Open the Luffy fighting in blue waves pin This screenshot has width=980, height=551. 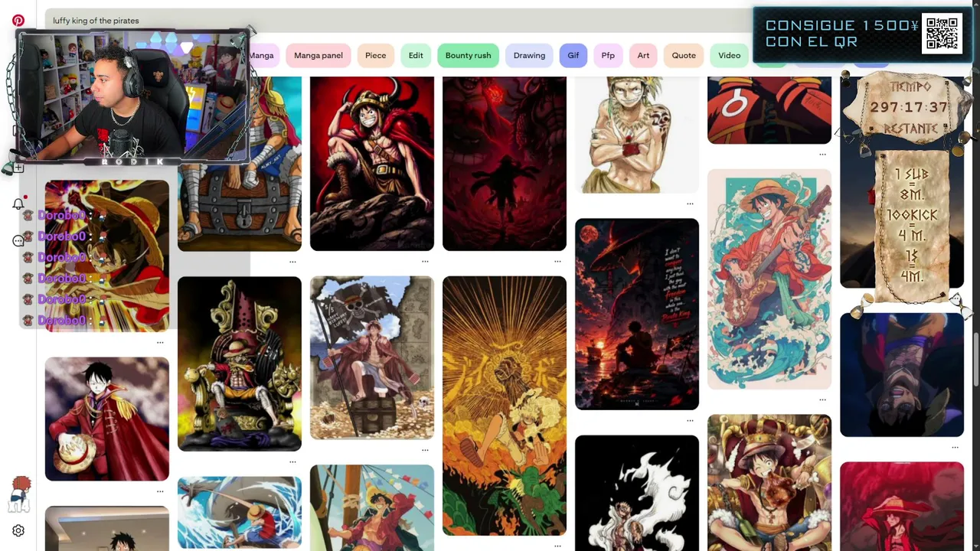click(240, 514)
